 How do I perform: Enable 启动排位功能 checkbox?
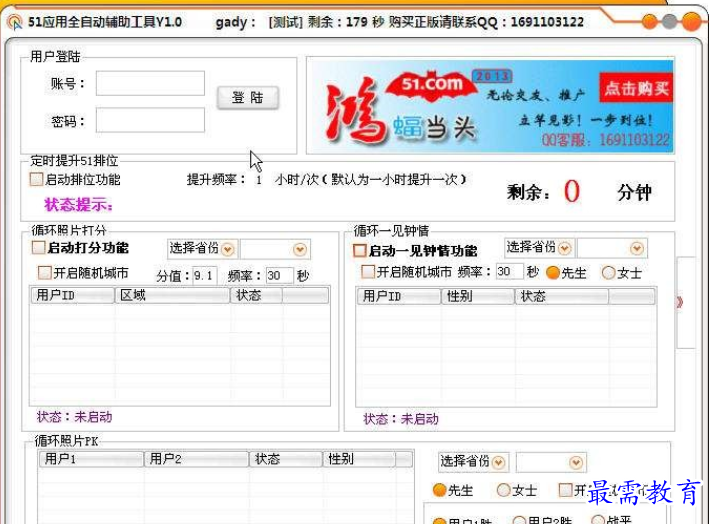pyautogui.click(x=37, y=179)
